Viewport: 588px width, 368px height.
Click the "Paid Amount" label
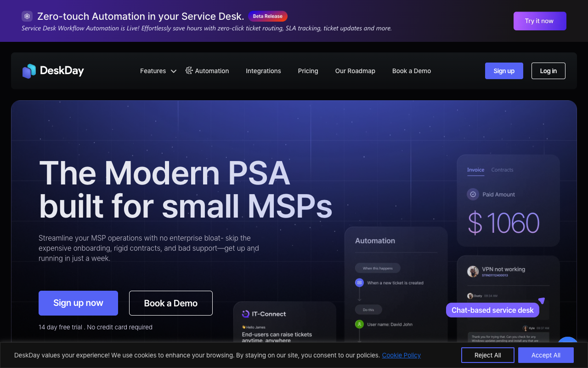click(x=498, y=194)
